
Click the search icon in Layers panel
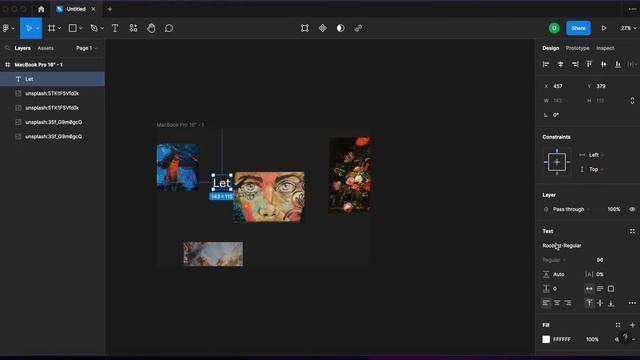coord(7,48)
